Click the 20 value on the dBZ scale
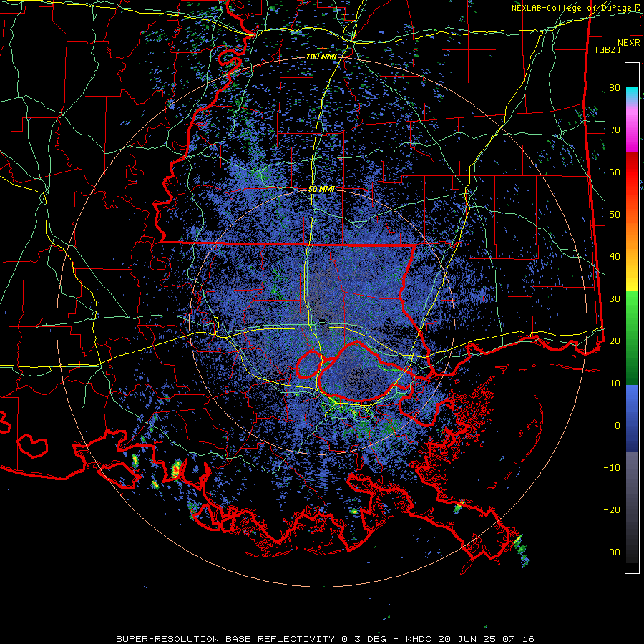Viewport: 644px width, 644px height. [615, 341]
